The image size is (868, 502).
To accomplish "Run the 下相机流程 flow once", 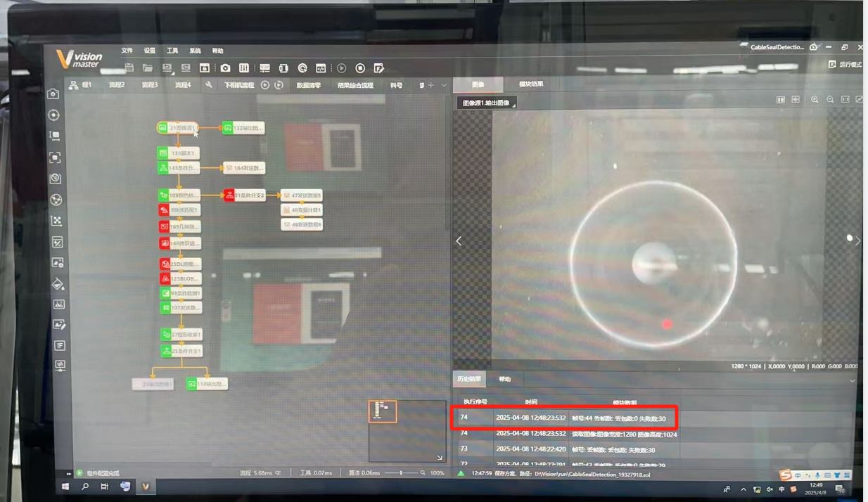I will (265, 85).
